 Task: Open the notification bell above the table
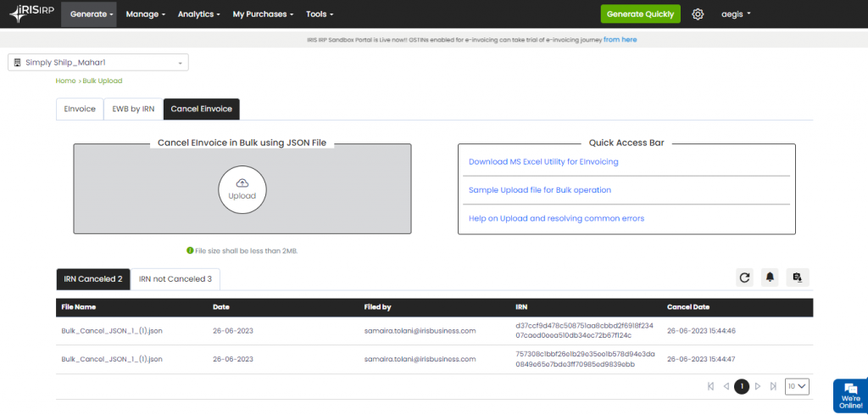click(x=771, y=278)
